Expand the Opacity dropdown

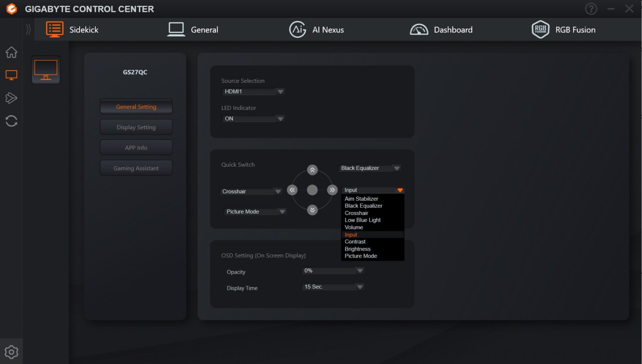pyautogui.click(x=333, y=271)
